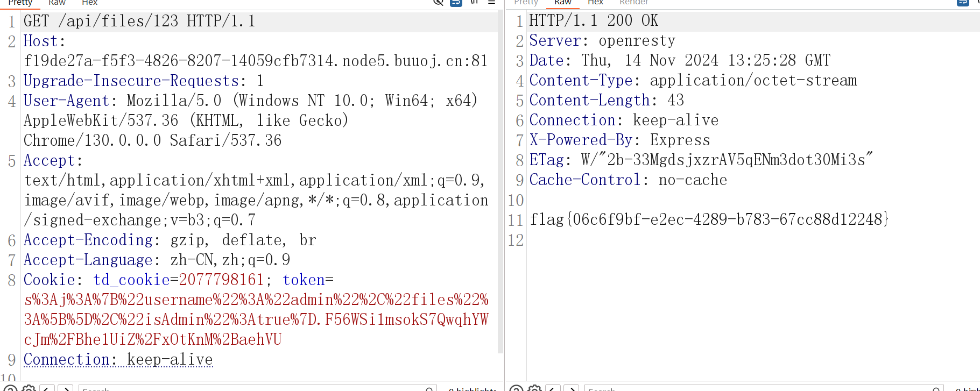
Task: Open request Pretty tab
Action: pyautogui.click(x=20, y=3)
